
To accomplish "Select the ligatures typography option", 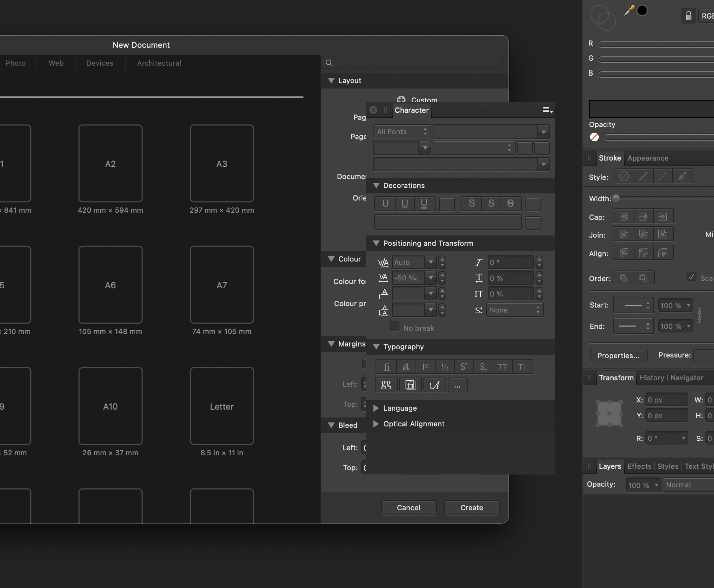I will pos(387,366).
